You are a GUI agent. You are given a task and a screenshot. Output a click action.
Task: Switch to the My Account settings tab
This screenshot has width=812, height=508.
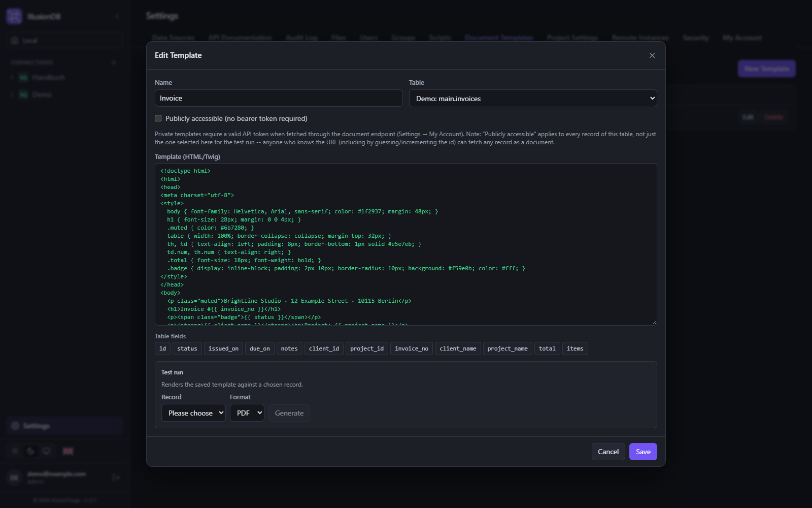pyautogui.click(x=742, y=38)
